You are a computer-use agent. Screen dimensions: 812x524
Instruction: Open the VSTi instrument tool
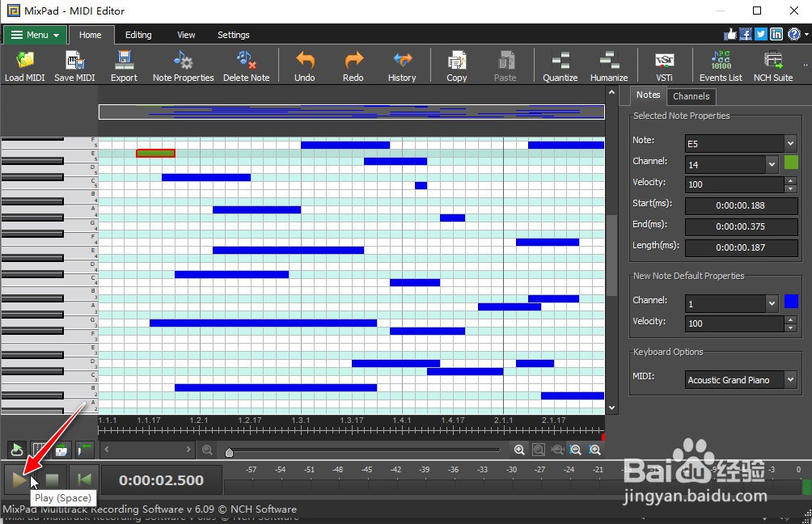pos(665,65)
